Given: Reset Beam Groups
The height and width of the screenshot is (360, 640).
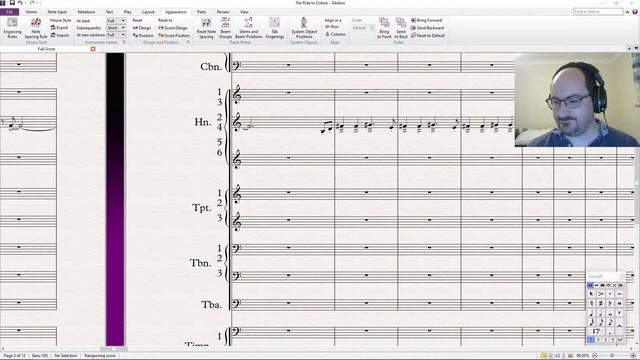Looking at the screenshot, I should [x=225, y=28].
